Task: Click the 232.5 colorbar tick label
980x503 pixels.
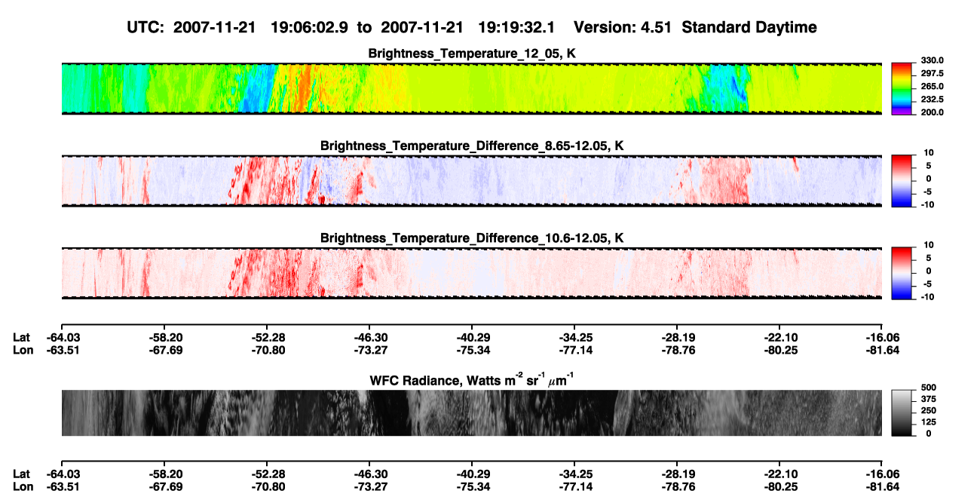Action: (932, 99)
